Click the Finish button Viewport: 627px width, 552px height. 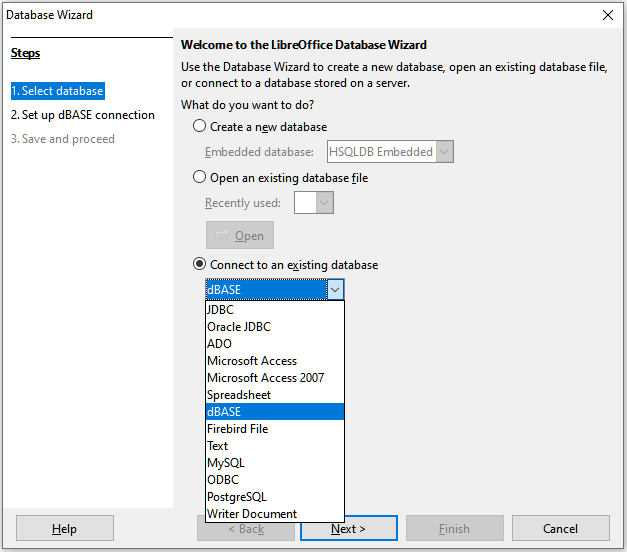(x=455, y=528)
